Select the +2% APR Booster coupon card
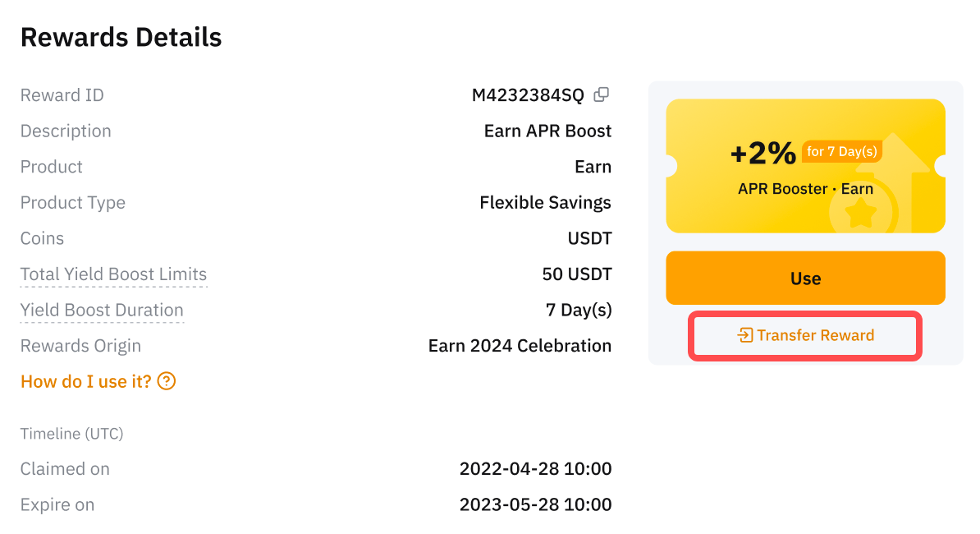The width and height of the screenshot is (980, 534). [805, 166]
